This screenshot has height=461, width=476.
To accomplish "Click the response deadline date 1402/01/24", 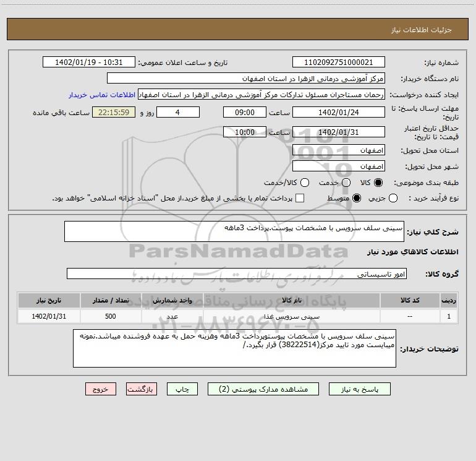I will 339,112.
